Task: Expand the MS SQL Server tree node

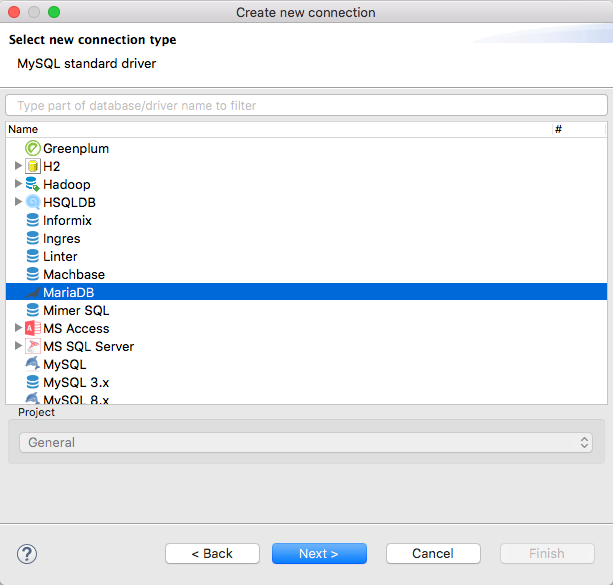Action: (18, 346)
